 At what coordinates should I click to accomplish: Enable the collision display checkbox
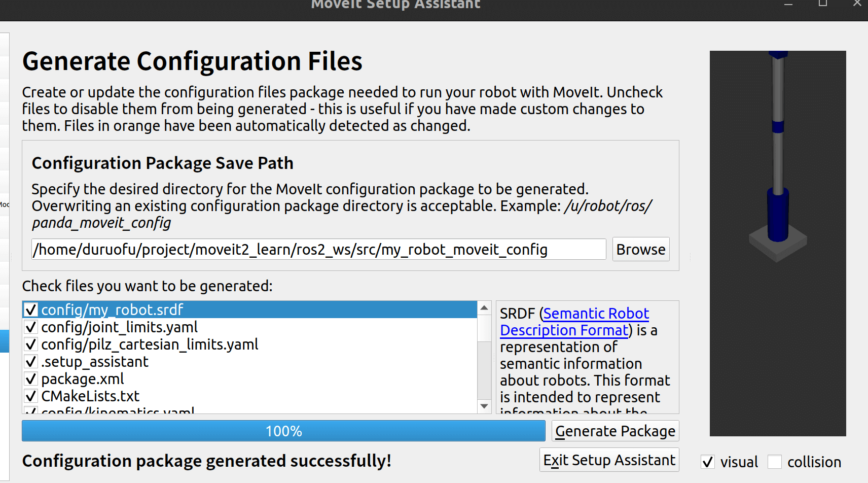[x=775, y=462]
